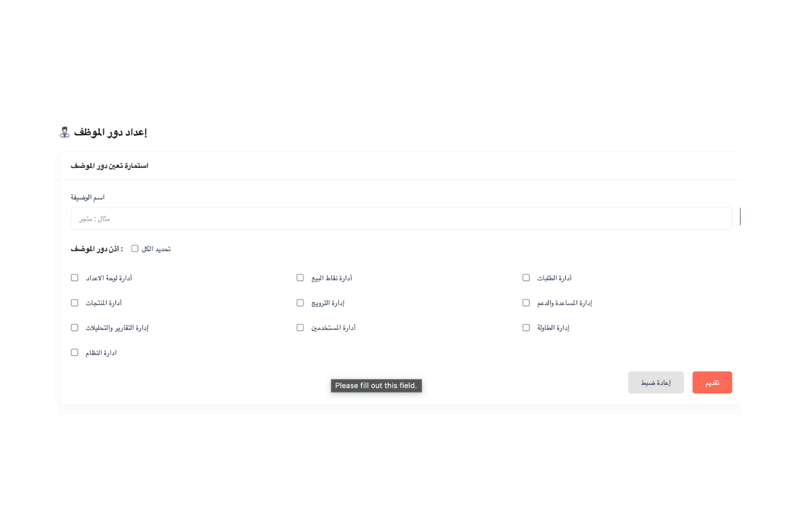This screenshot has height=532, width=788.
Task: Click the grey إعادة ضبط reset button
Action: point(655,382)
